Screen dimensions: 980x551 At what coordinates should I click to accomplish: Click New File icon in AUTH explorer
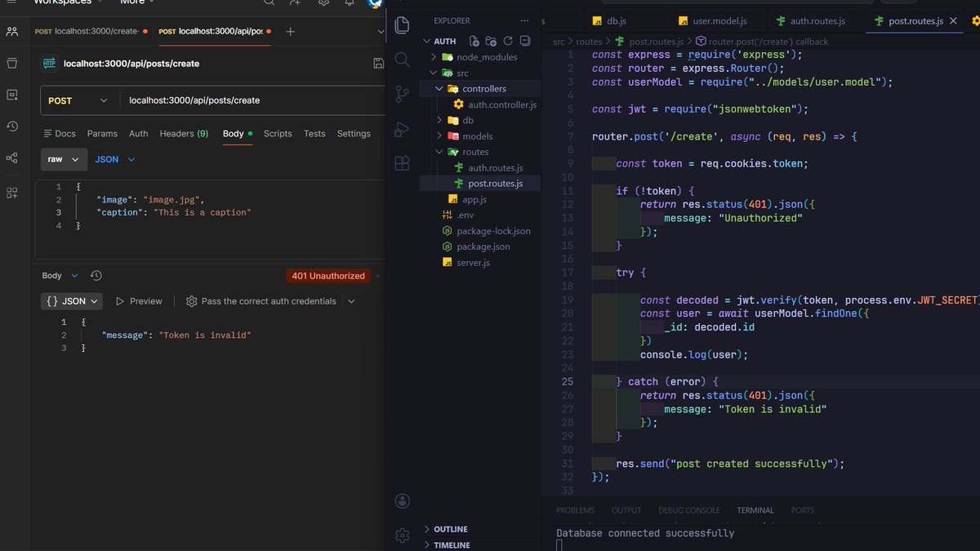[474, 41]
